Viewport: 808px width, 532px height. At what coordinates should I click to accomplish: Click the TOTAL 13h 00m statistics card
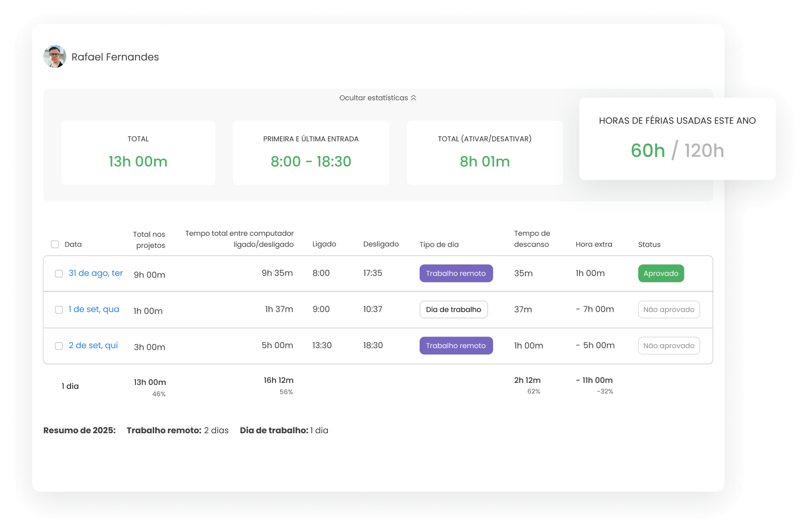[138, 153]
